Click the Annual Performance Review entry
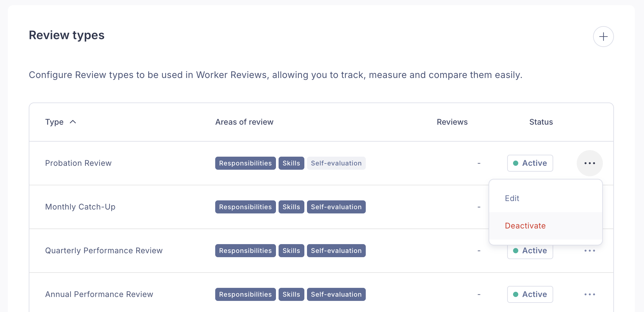 point(99,294)
